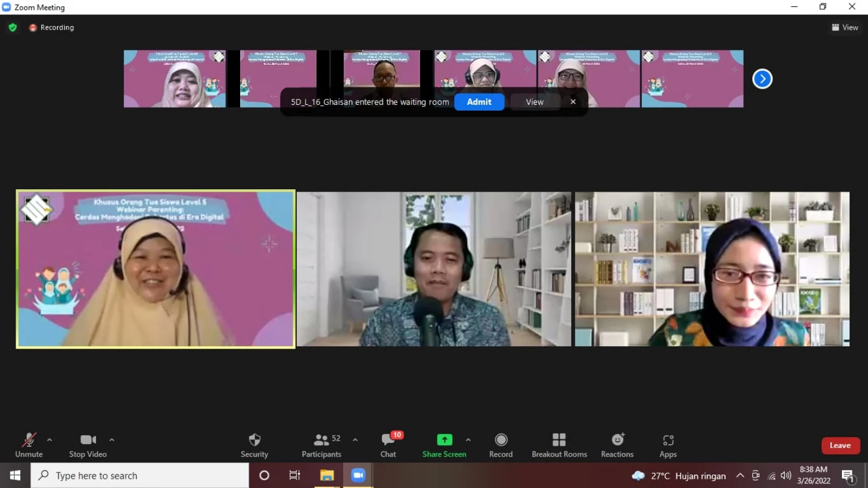Expand video options arrow beside Stop Video
Viewport: 868px width, 488px height.
pos(112,440)
